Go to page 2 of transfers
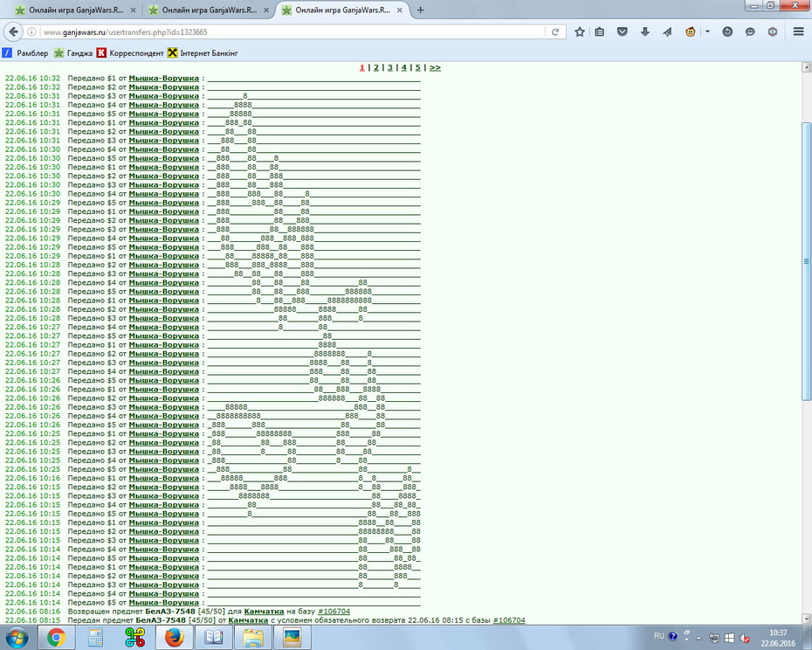This screenshot has width=812, height=650. pyautogui.click(x=376, y=67)
